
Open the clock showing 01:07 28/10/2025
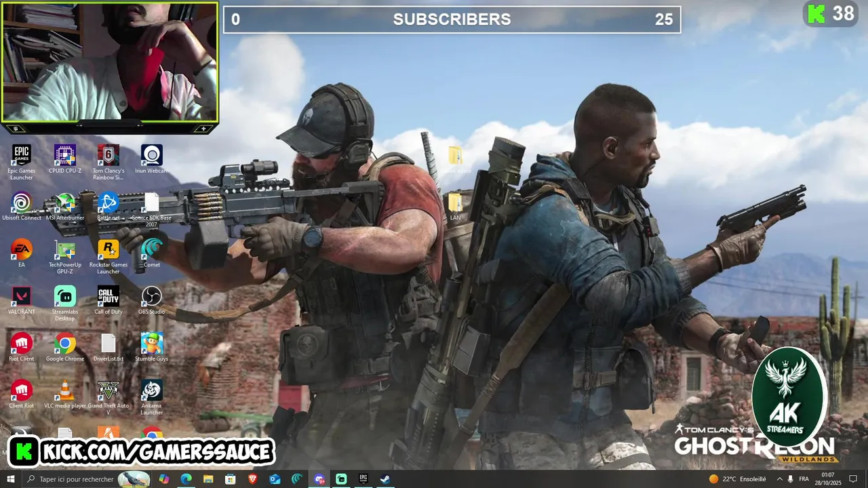tap(828, 479)
